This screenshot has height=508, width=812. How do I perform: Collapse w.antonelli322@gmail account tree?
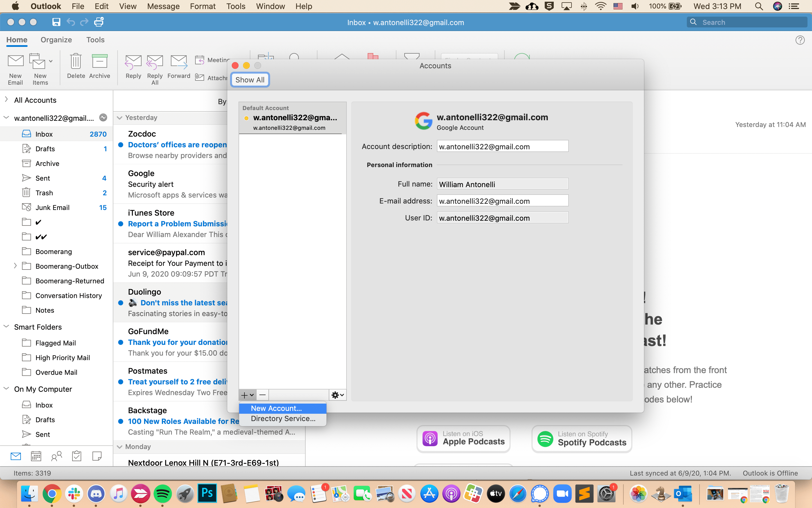6,118
